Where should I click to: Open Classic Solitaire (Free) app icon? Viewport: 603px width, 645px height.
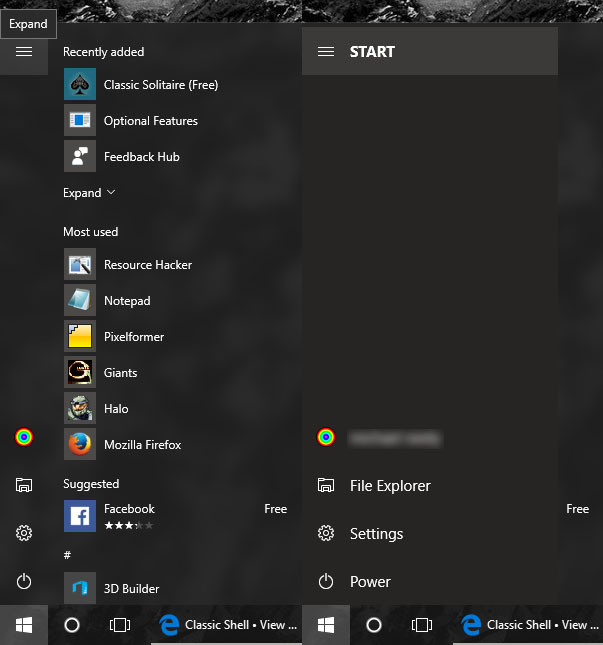(x=80, y=84)
